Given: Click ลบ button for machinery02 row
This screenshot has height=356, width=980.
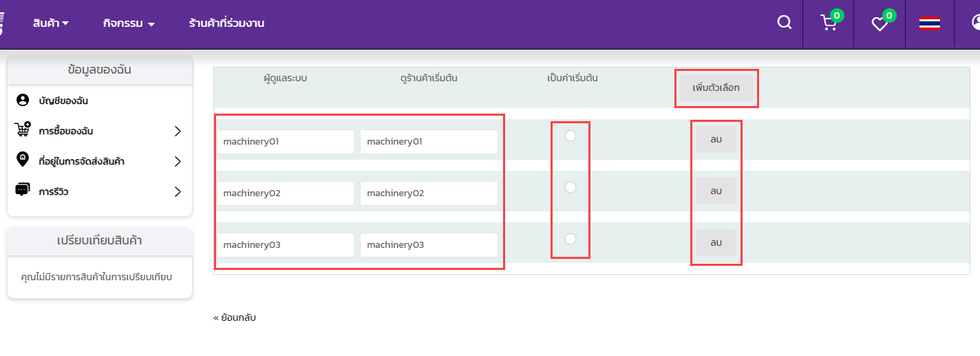Looking at the screenshot, I should coord(716,191).
